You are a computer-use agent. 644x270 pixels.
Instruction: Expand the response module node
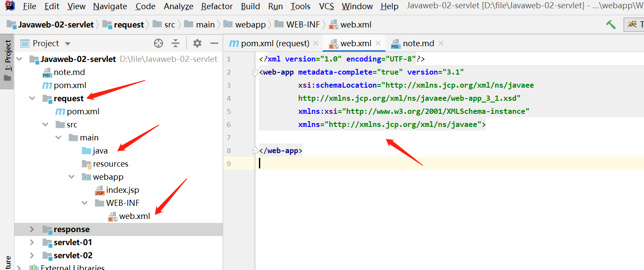[32, 229]
